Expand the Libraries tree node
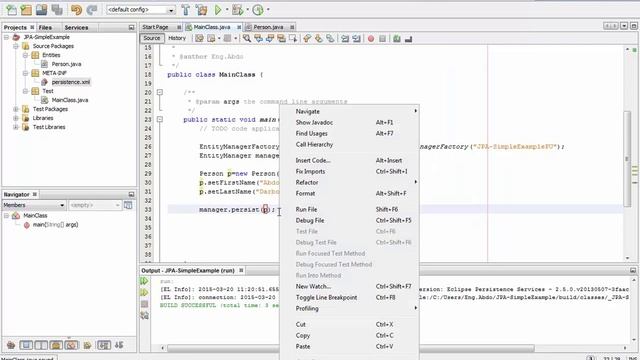 [x=16, y=118]
